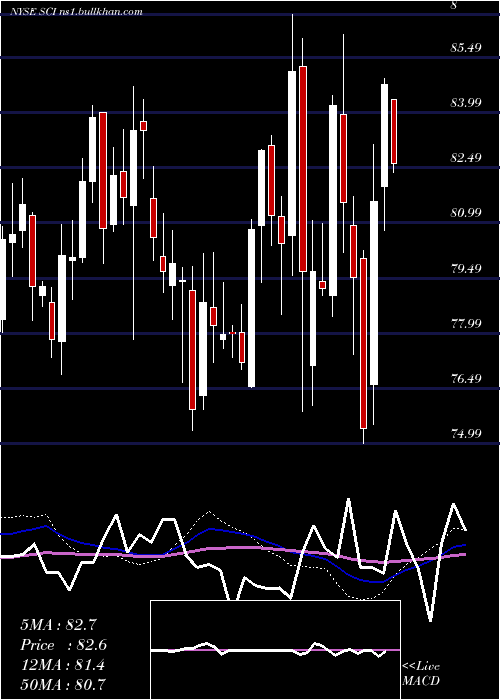500x700 pixels.
Task: Click the 83.99 price axis label
Action: pos(467,103)
